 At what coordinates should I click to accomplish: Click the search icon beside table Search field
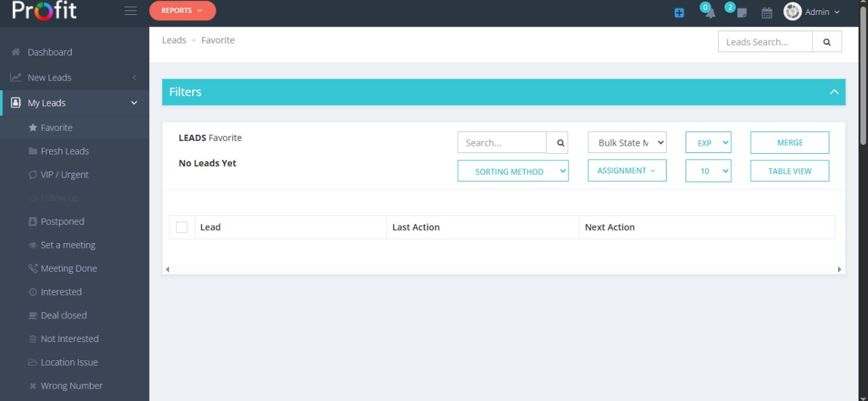(x=560, y=143)
